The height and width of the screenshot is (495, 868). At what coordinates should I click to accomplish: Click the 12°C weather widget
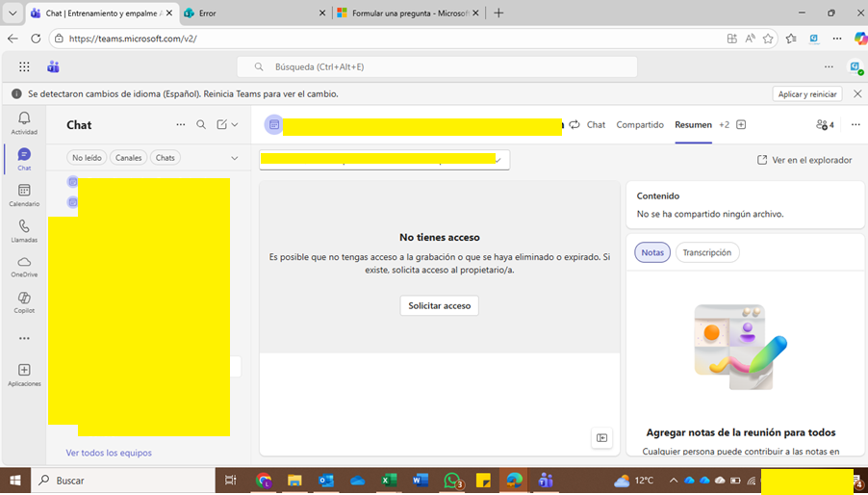coord(634,481)
